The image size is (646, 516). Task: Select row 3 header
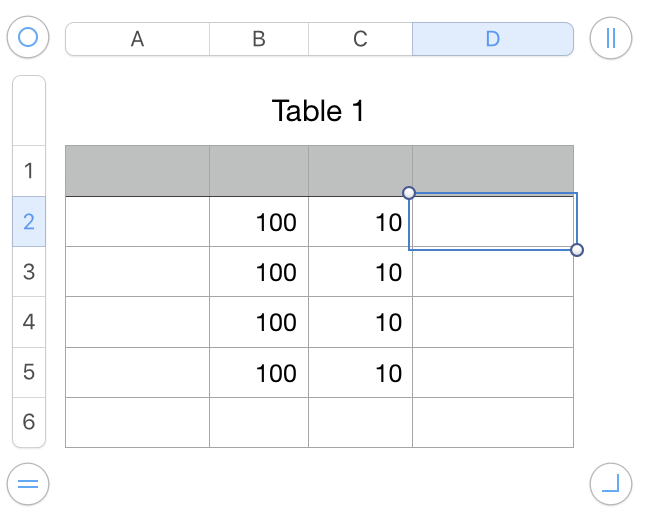tap(29, 272)
